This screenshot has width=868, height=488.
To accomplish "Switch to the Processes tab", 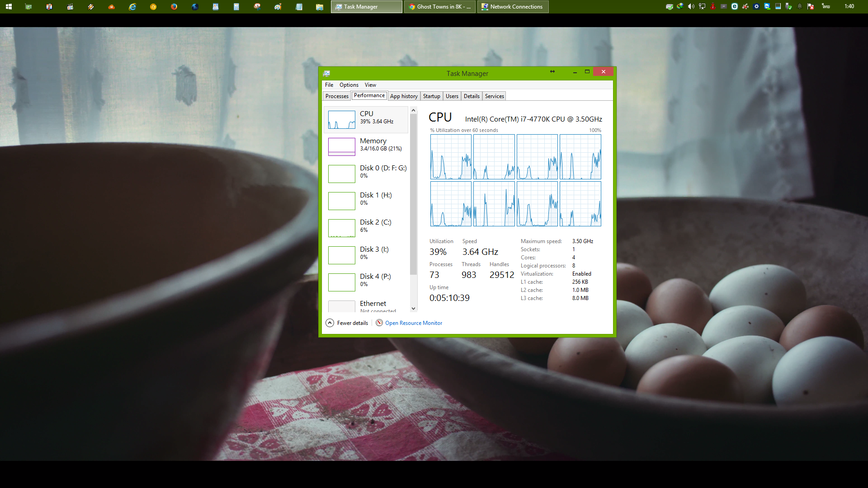I will pos(337,96).
